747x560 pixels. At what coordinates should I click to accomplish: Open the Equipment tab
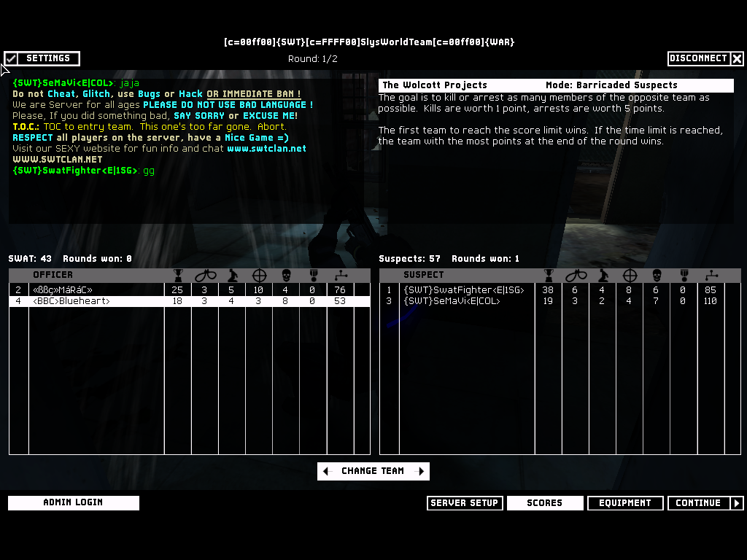click(x=625, y=503)
